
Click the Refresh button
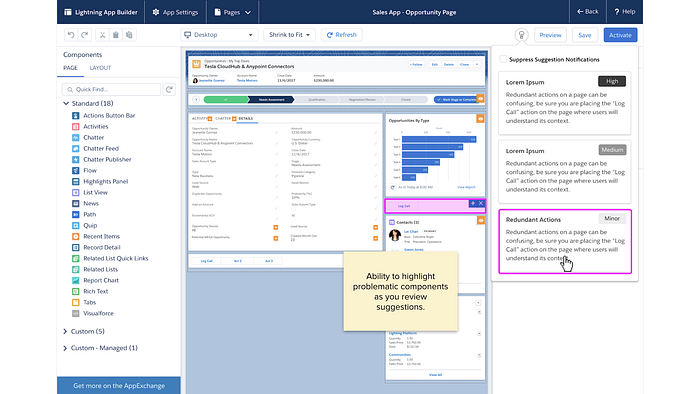pos(342,35)
